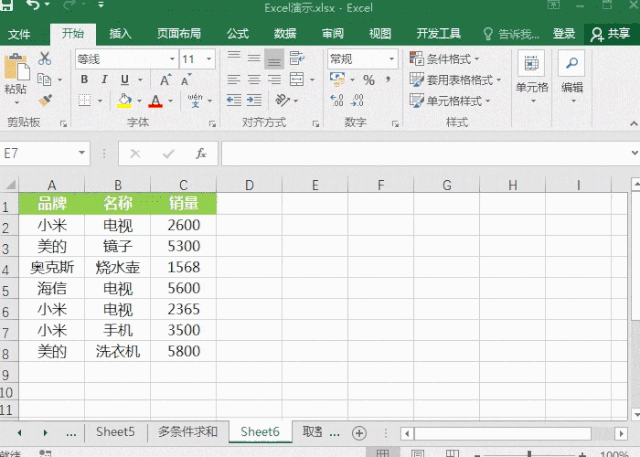Viewport: 640px width, 457px height.
Task: Apply percent style
Action: pos(369,80)
